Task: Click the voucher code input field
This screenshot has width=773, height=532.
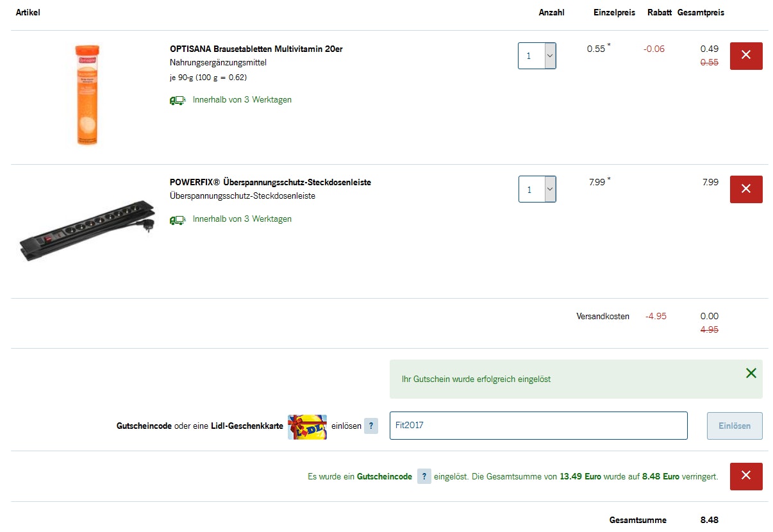Action: coord(538,426)
